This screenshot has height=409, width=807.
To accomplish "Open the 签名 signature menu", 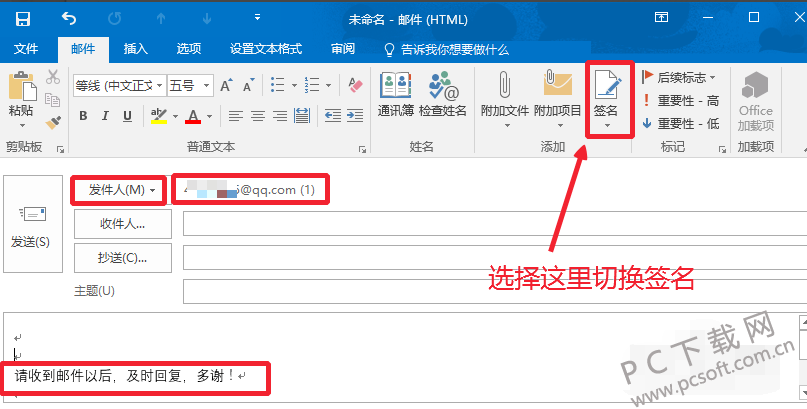I will tap(606, 100).
